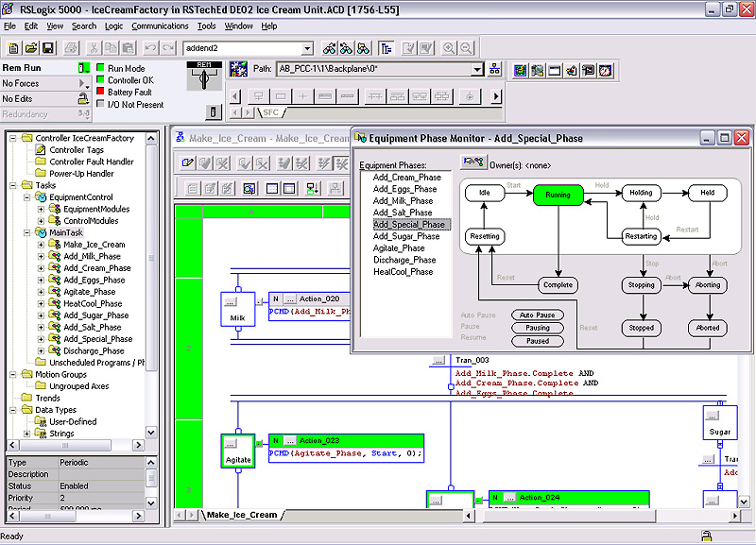756x545 pixels.
Task: Click the Redo arrow icon
Action: [x=168, y=48]
